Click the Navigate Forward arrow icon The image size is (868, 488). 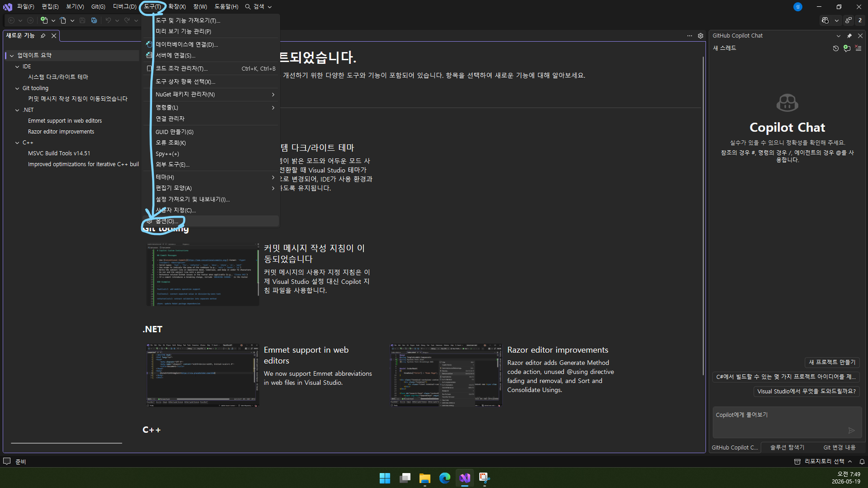(x=30, y=20)
